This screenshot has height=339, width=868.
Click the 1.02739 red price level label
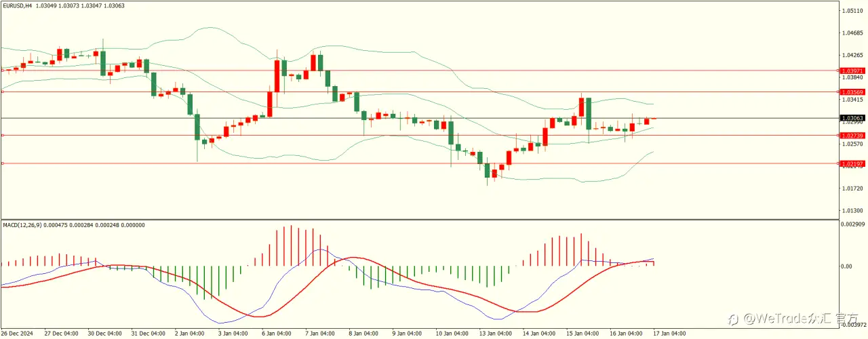pyautogui.click(x=852, y=136)
